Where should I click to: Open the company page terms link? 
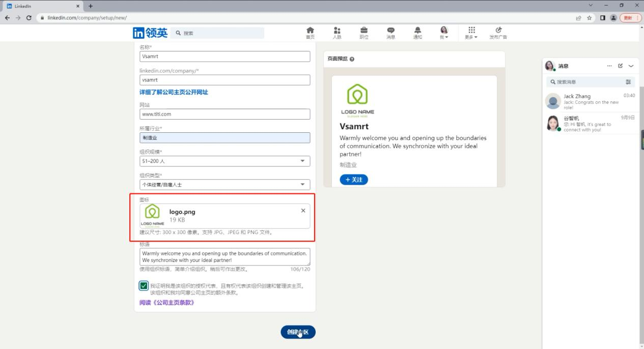point(167,303)
